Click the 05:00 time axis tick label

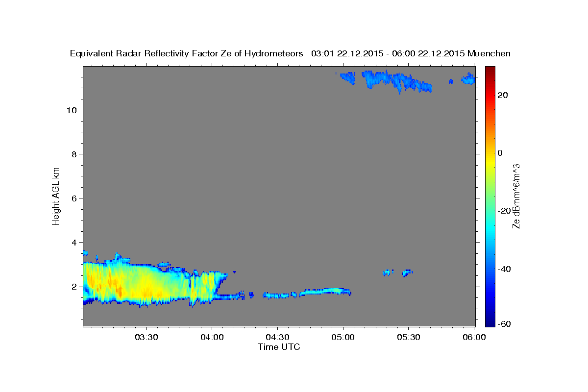click(x=343, y=337)
